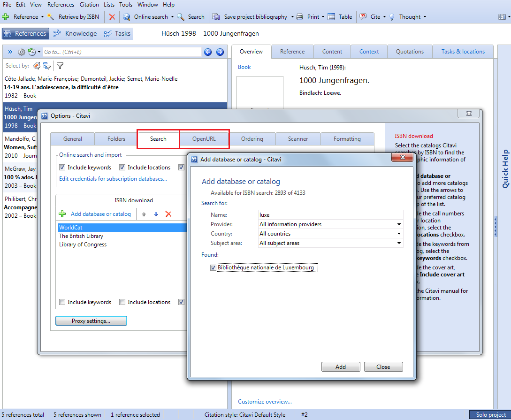
Task: Select Library of Congress in catalog list
Action: click(83, 244)
